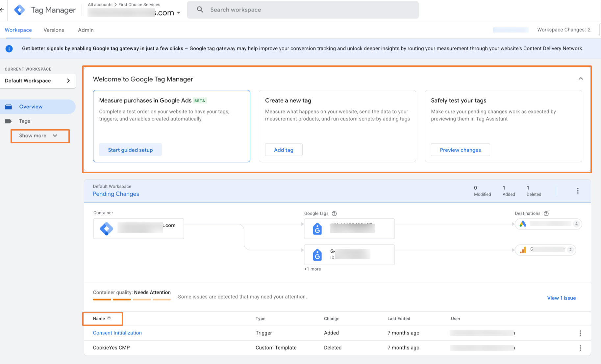601x364 pixels.
Task: Click the Analytics bar chart destination icon
Action: (x=523, y=250)
